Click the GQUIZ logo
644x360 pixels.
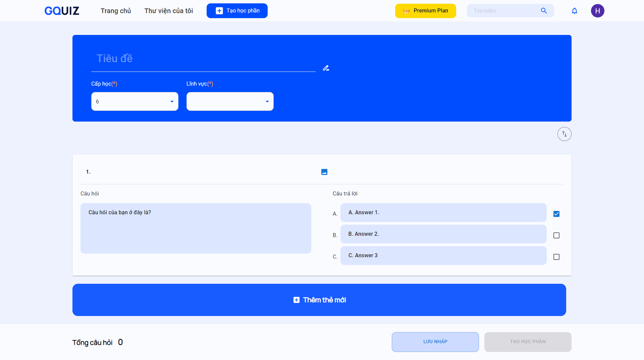point(62,11)
